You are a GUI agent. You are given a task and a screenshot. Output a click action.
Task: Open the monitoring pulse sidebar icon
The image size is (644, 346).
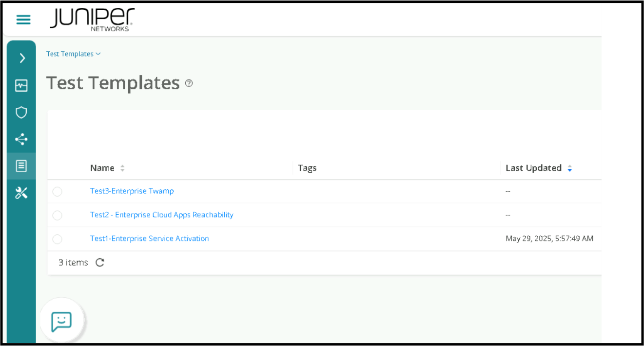(21, 86)
